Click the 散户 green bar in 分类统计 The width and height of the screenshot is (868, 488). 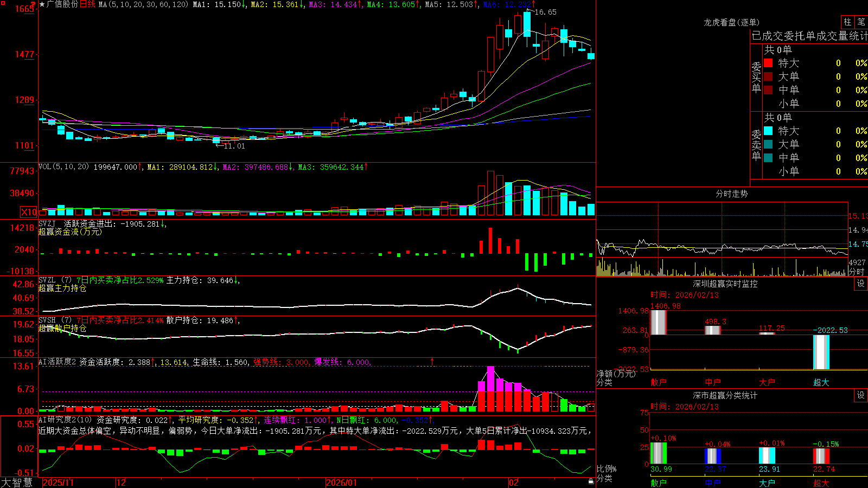tap(658, 453)
